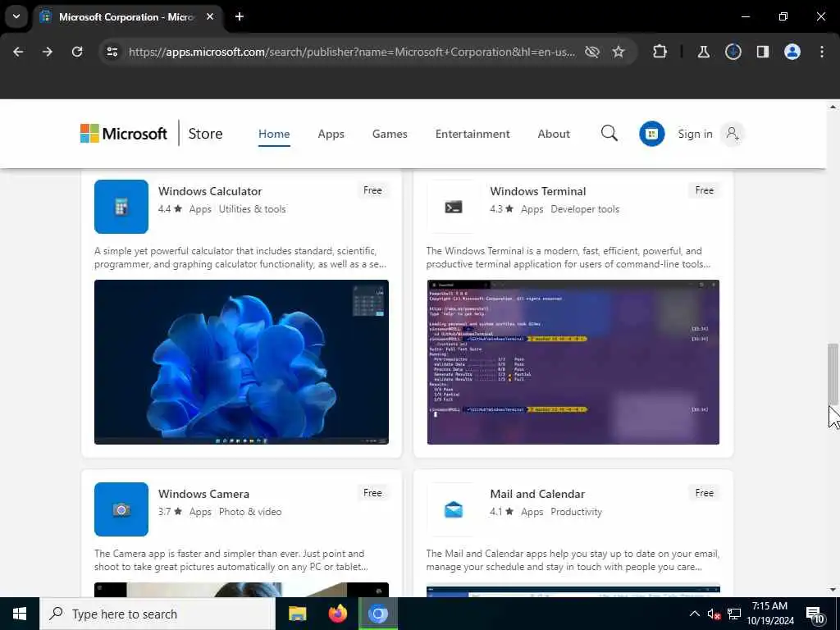
Task: Click the 3.7 star rating of Camera
Action: click(x=170, y=512)
